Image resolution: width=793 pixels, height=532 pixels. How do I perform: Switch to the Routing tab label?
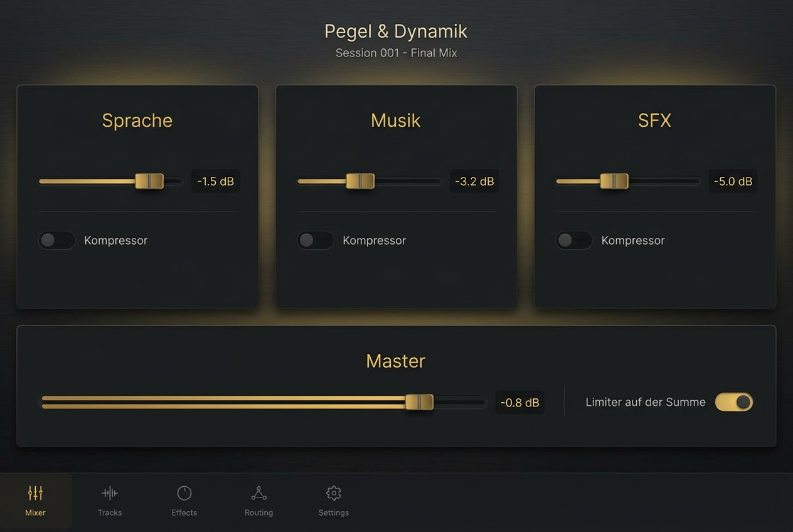(x=258, y=513)
